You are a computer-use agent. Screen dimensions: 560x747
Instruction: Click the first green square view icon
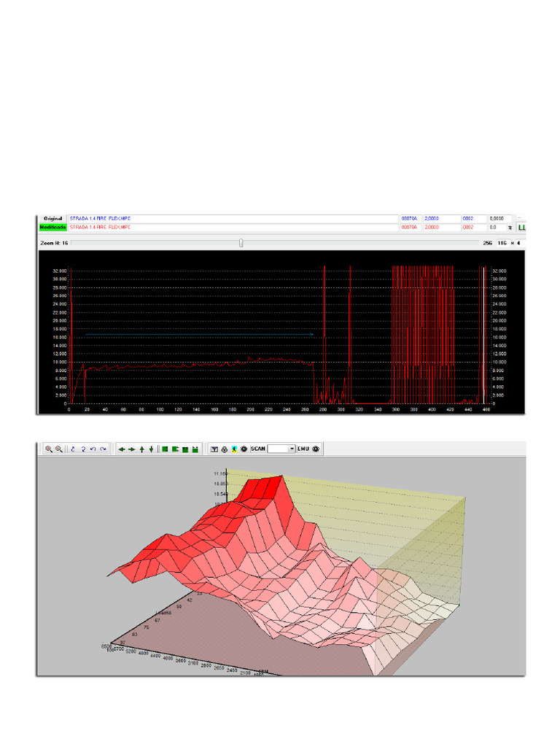point(165,449)
